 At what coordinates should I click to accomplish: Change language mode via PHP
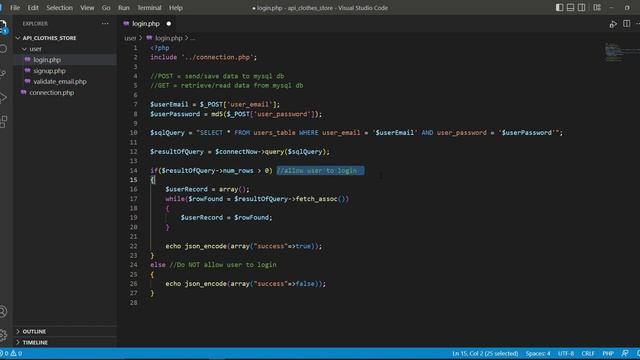click(x=608, y=353)
